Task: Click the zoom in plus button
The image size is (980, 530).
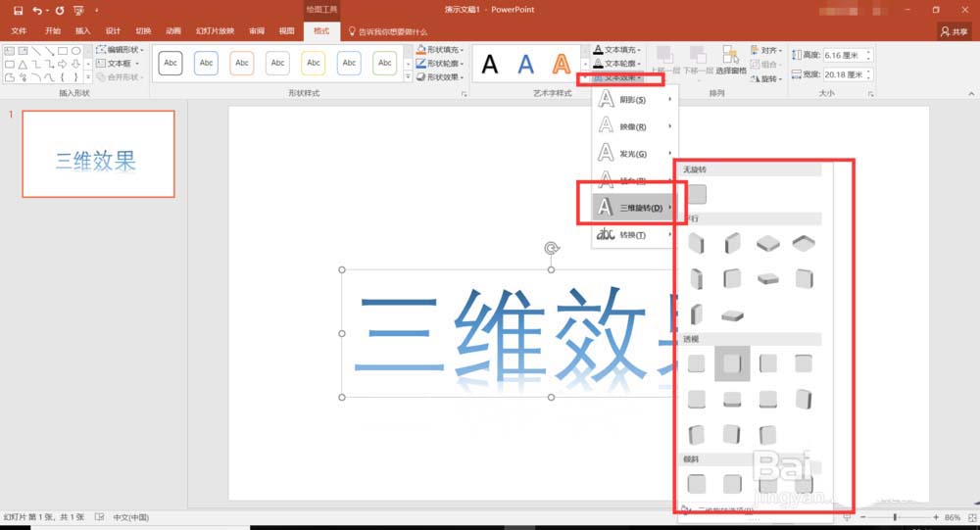Action: click(x=936, y=517)
